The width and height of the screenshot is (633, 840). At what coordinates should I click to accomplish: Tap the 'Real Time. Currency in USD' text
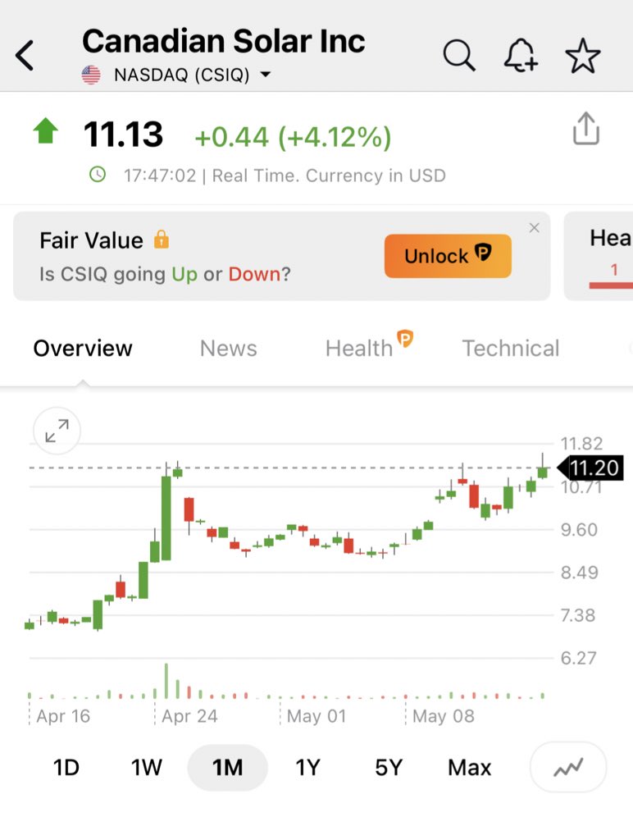tap(329, 176)
